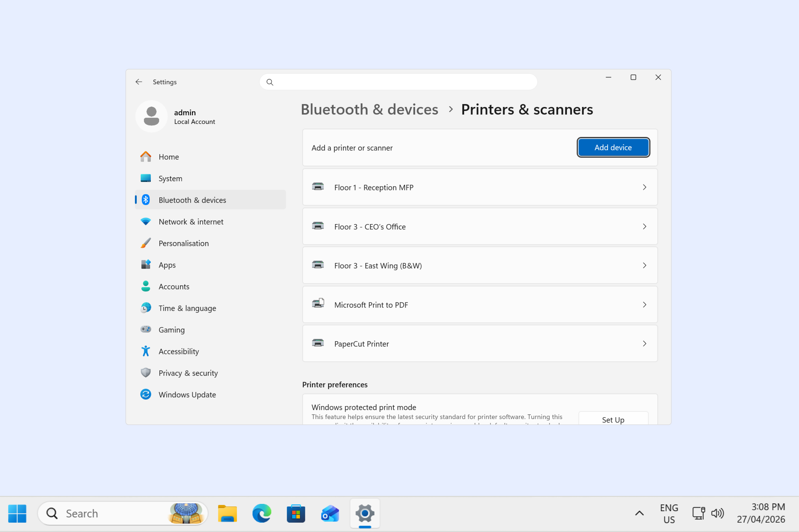Click the Personalisation paintbrush icon
799x532 pixels.
coord(146,243)
